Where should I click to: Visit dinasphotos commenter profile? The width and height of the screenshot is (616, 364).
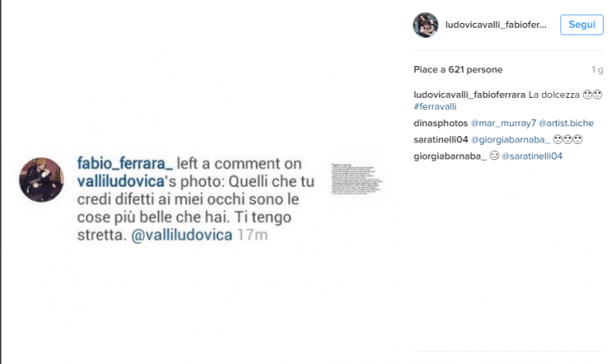coord(440,123)
